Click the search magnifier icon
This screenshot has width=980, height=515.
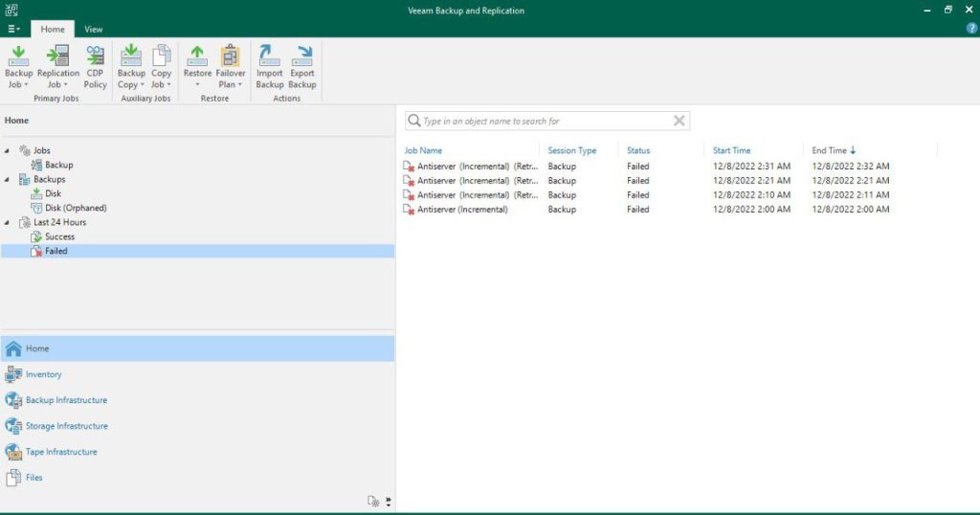tap(413, 121)
